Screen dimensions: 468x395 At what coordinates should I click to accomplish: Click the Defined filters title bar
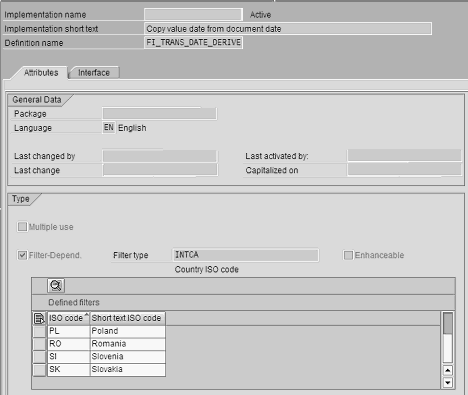click(243, 302)
